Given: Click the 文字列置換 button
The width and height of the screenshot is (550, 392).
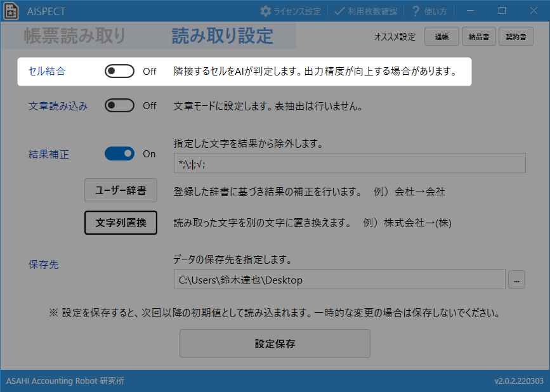Looking at the screenshot, I should point(121,223).
